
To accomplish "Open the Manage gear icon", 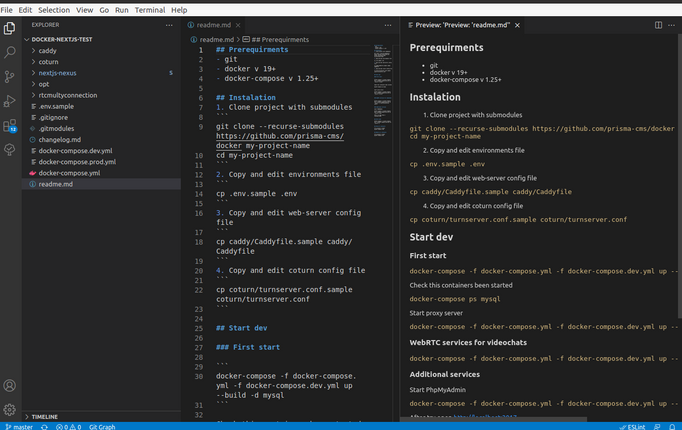I will click(x=9, y=409).
